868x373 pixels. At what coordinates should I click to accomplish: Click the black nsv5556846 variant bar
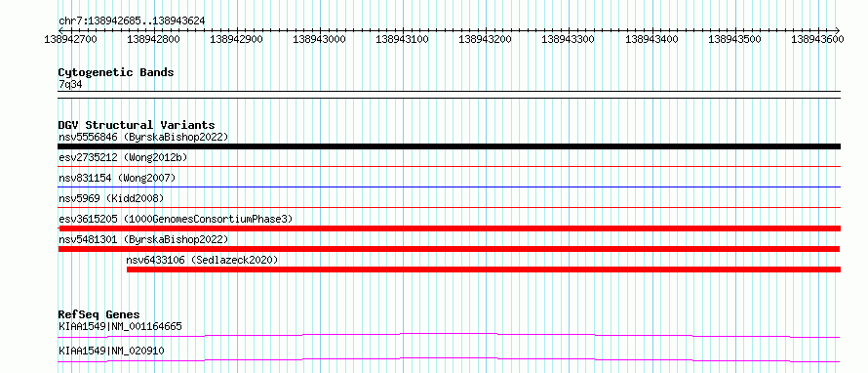coord(449,146)
